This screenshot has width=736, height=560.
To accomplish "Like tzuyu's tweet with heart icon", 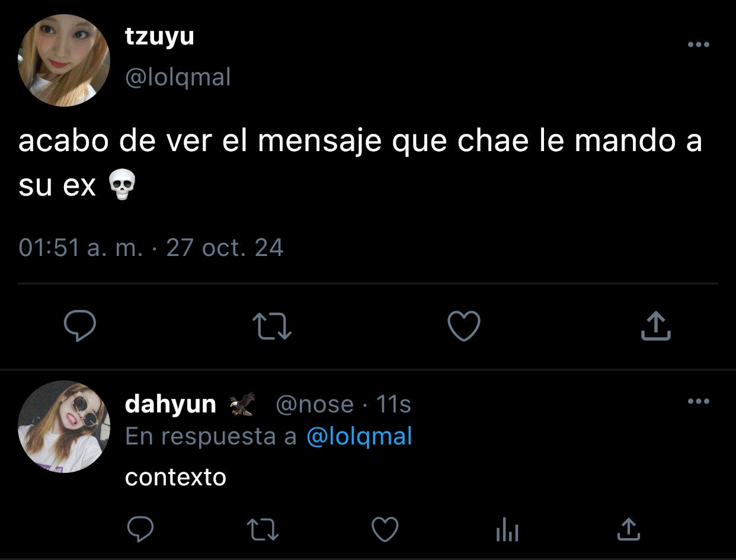I will tap(463, 327).
